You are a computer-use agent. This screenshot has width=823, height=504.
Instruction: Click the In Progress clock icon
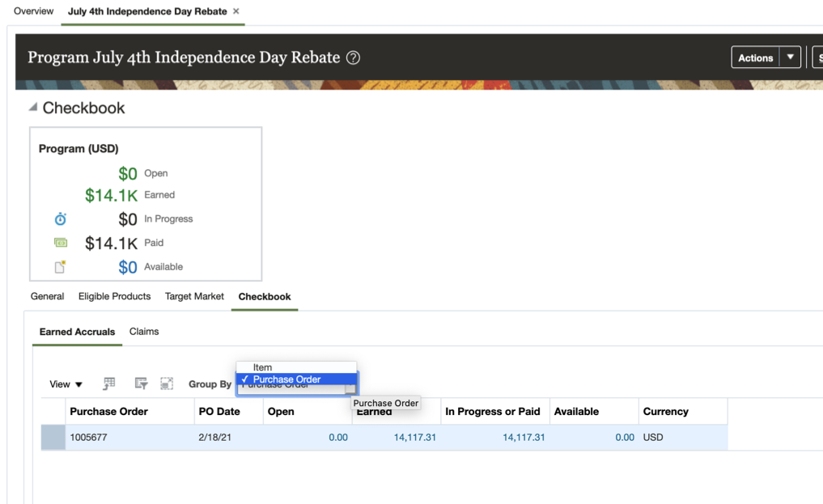click(61, 219)
